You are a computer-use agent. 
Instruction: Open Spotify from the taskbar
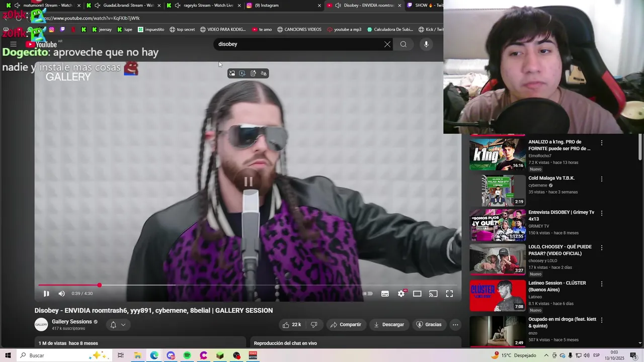187,355
